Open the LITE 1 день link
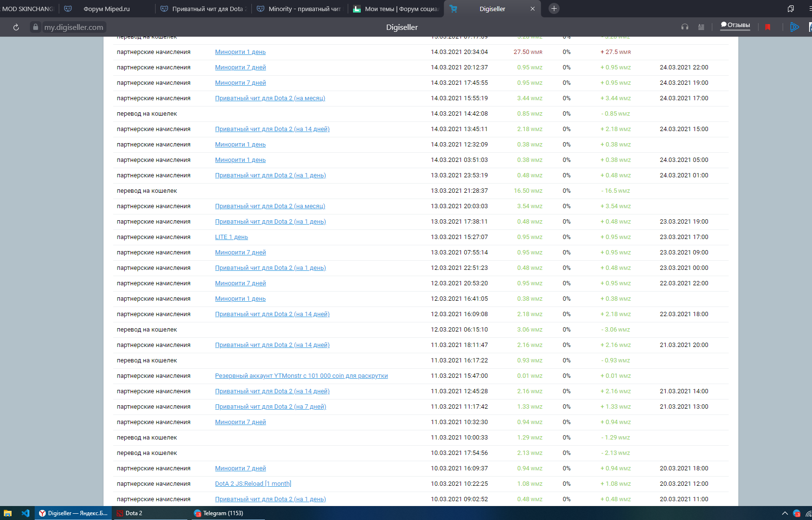Image resolution: width=812 pixels, height=520 pixels. (x=232, y=237)
